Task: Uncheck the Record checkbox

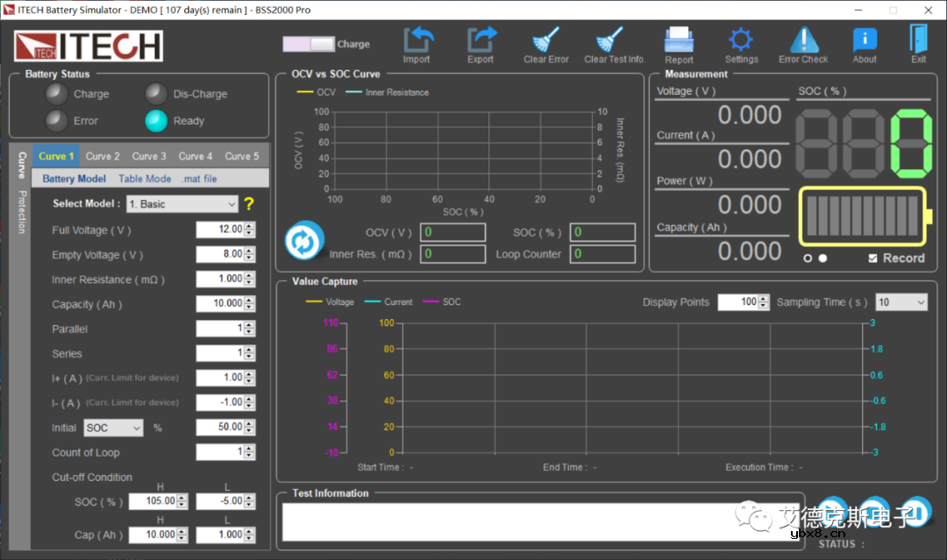Action: [872, 259]
